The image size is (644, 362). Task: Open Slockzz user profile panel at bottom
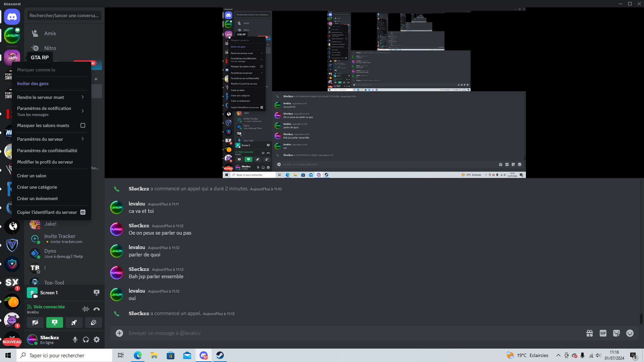(47, 340)
